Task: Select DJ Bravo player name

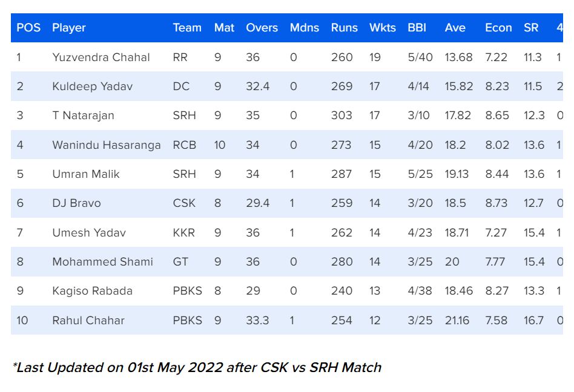Action: click(x=76, y=203)
